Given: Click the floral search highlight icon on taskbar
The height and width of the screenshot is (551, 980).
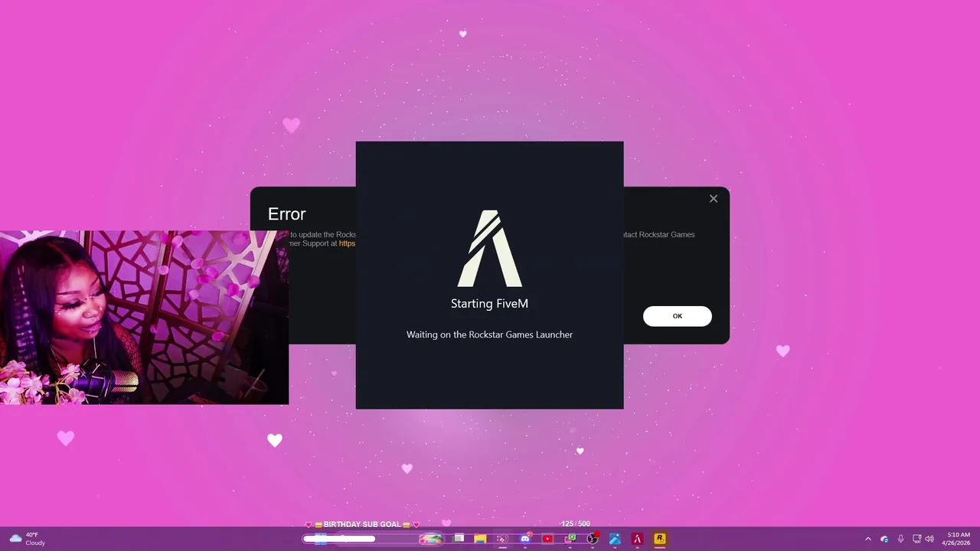Looking at the screenshot, I should (431, 539).
